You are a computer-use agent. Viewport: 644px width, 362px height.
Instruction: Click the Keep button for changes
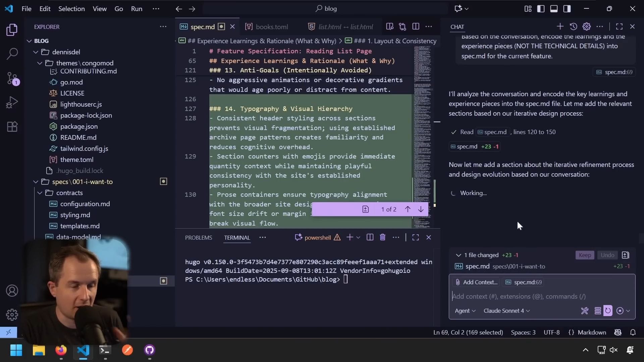pos(585,255)
